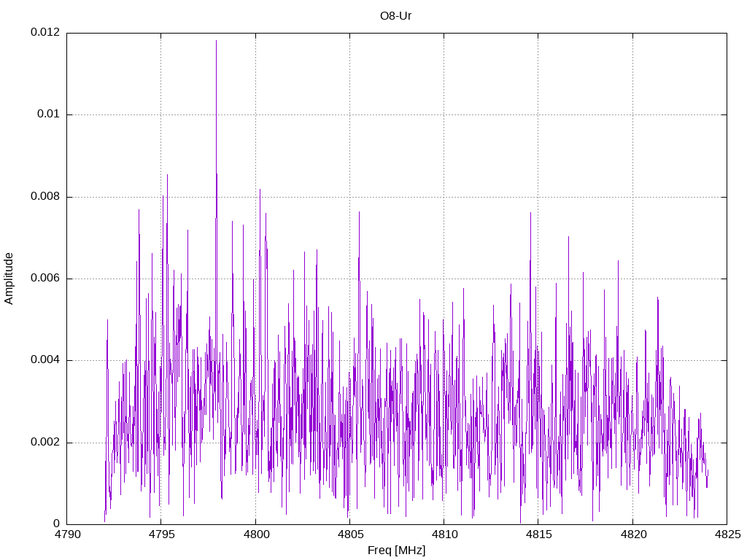Click the Amplitude y-axis label
Screen dimensions: 747x560
point(9,279)
